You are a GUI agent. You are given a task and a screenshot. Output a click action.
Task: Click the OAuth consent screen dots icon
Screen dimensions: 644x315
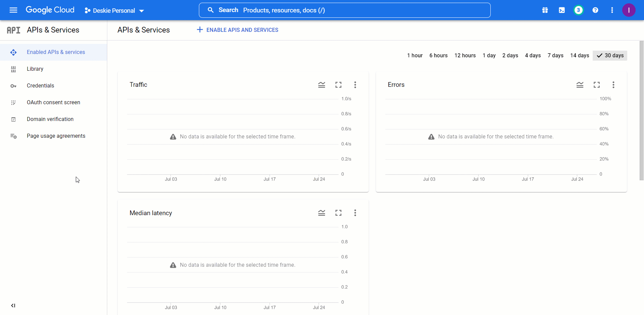[x=13, y=103]
